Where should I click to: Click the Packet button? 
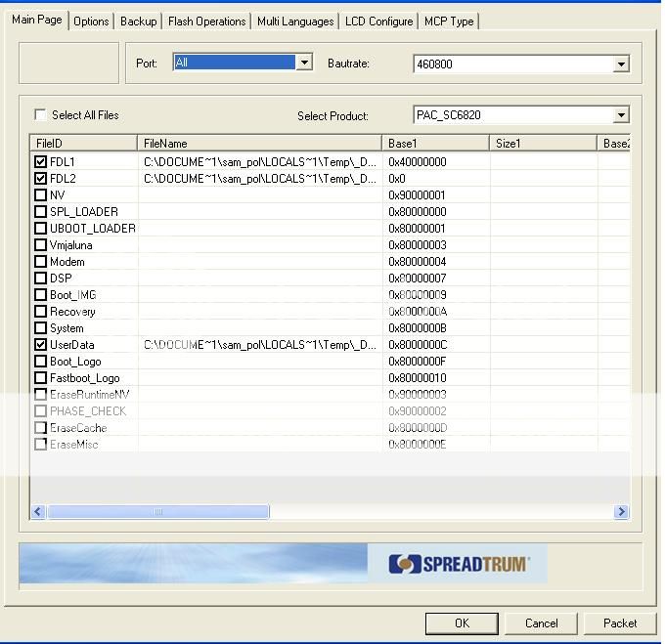point(619,623)
